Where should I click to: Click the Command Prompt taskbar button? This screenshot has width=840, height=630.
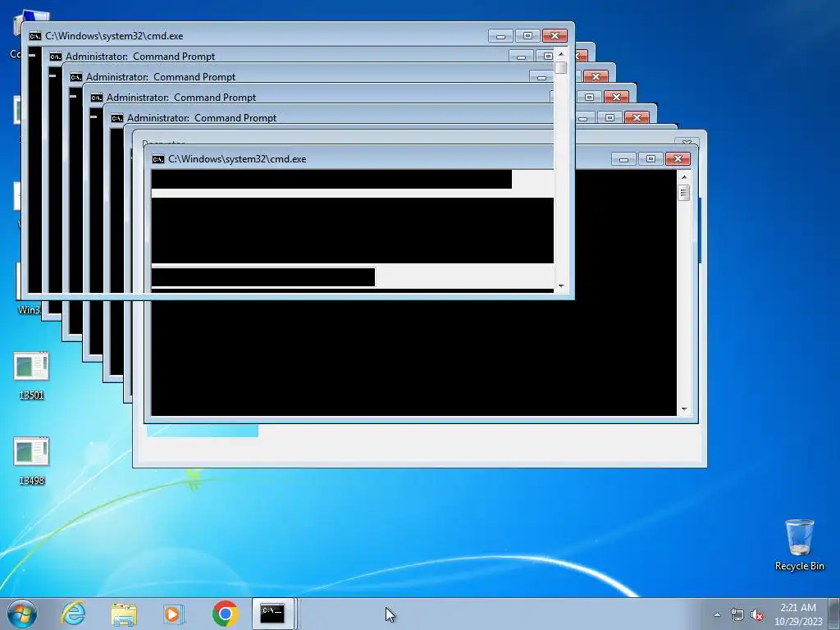[272, 614]
